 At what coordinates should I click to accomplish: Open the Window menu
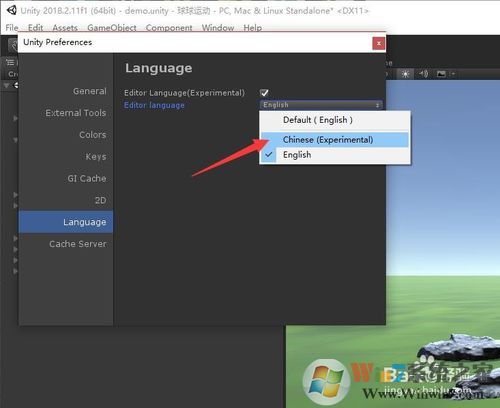coord(218,28)
